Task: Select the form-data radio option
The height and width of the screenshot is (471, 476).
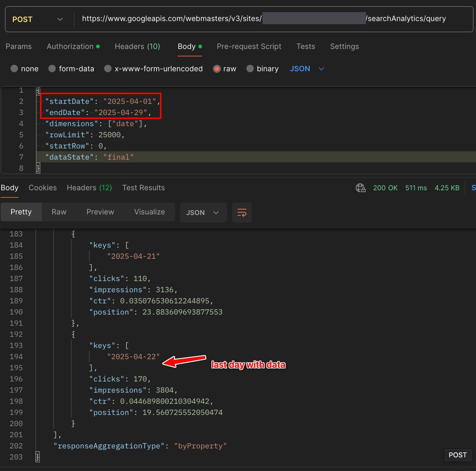Action: pyautogui.click(x=71, y=69)
